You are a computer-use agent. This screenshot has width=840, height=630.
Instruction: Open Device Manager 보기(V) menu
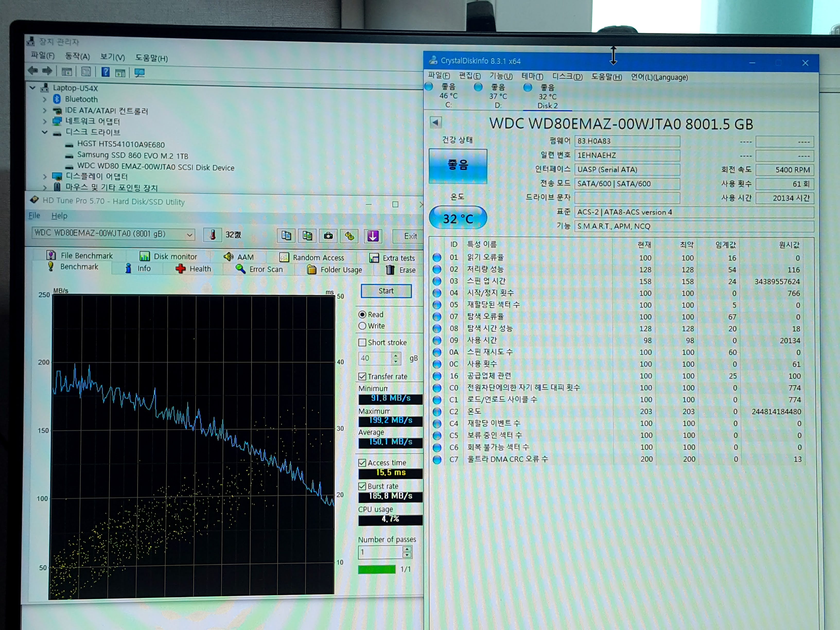click(112, 57)
